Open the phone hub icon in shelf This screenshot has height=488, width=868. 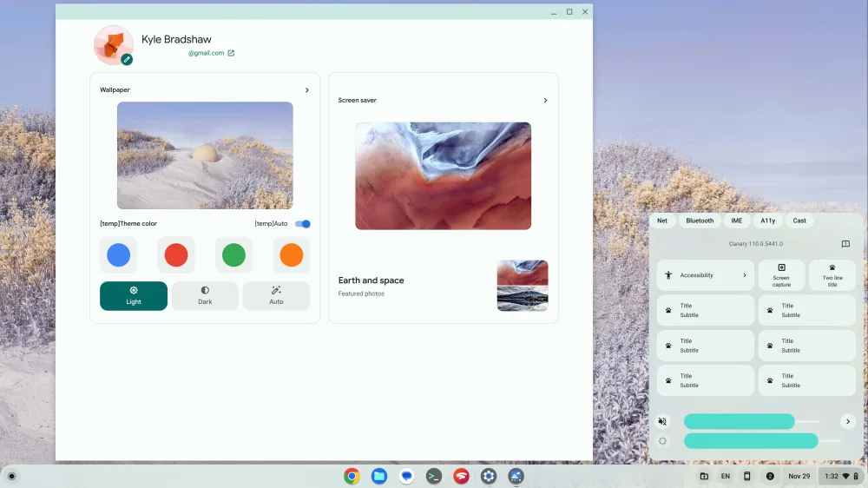(746, 476)
